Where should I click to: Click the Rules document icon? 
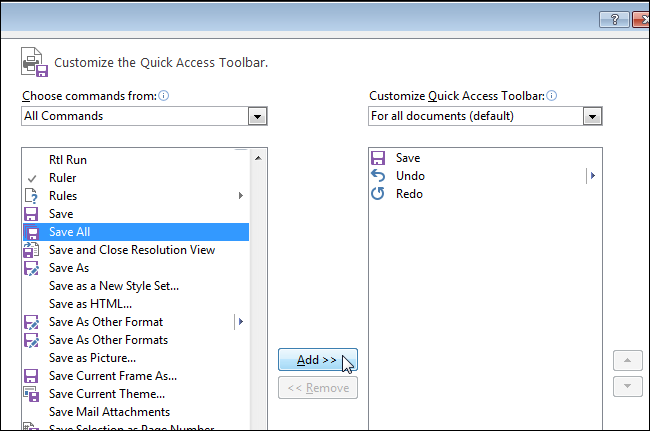pyautogui.click(x=31, y=196)
